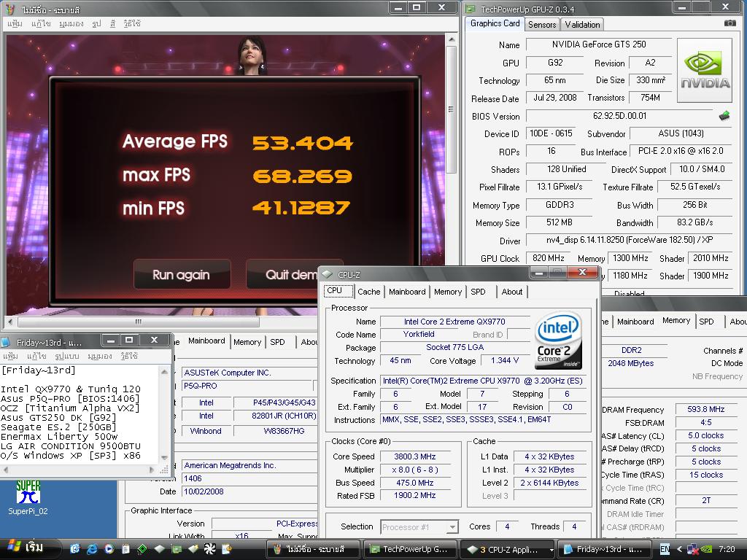747x560 pixels.
Task: Open the Processor #1 selection dropdown
Action: point(419,526)
